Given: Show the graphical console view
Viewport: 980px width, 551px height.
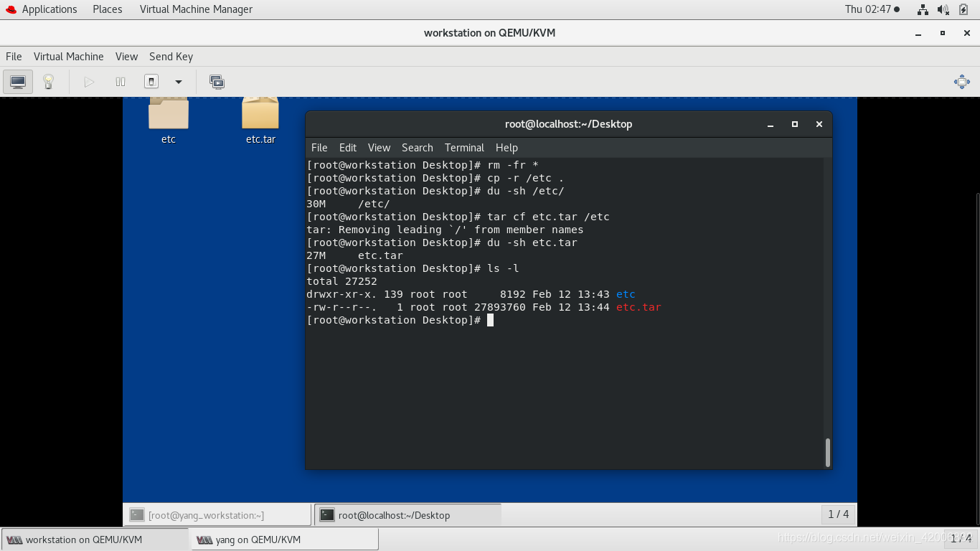Looking at the screenshot, I should click(18, 82).
